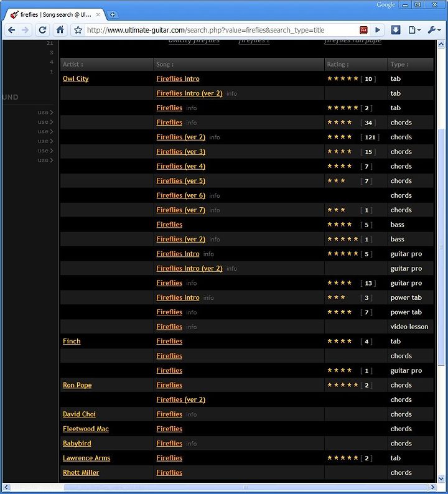Open the browser home page icon
448x494 pixels.
pos(60,30)
